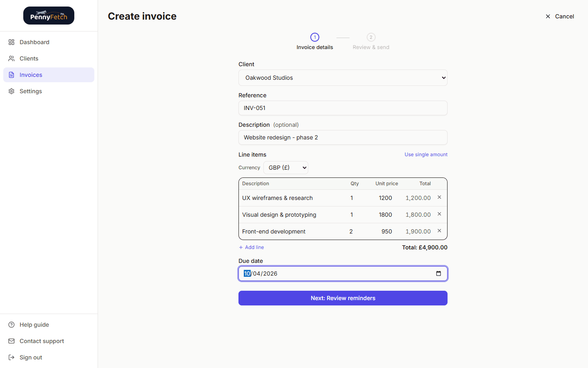Open the Client dropdown
The width and height of the screenshot is (588, 368).
[343, 78]
